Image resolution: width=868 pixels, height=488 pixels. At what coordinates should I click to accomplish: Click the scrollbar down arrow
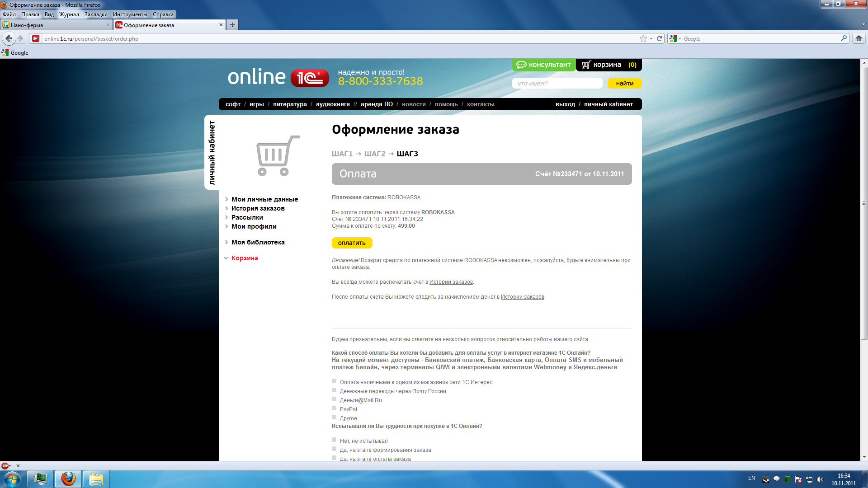pos(864,457)
